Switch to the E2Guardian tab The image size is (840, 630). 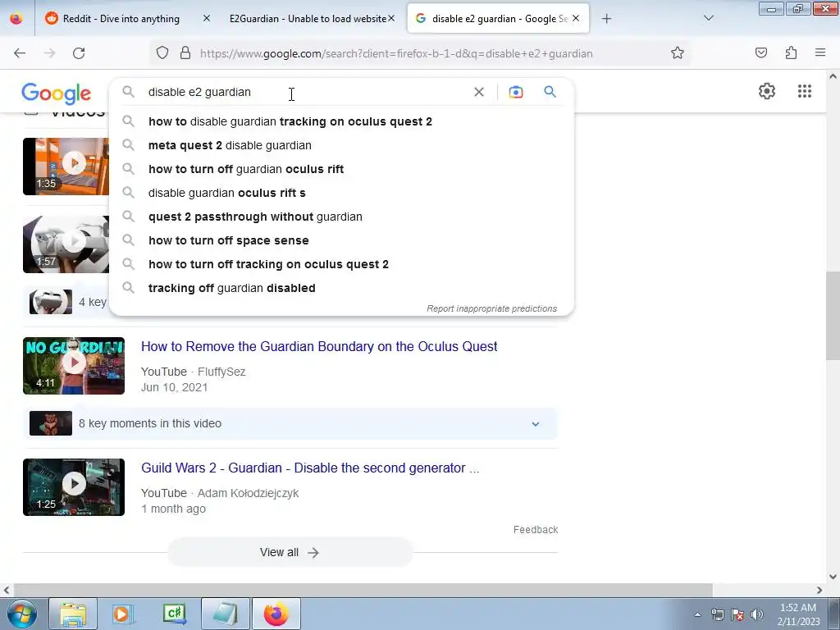click(x=313, y=19)
